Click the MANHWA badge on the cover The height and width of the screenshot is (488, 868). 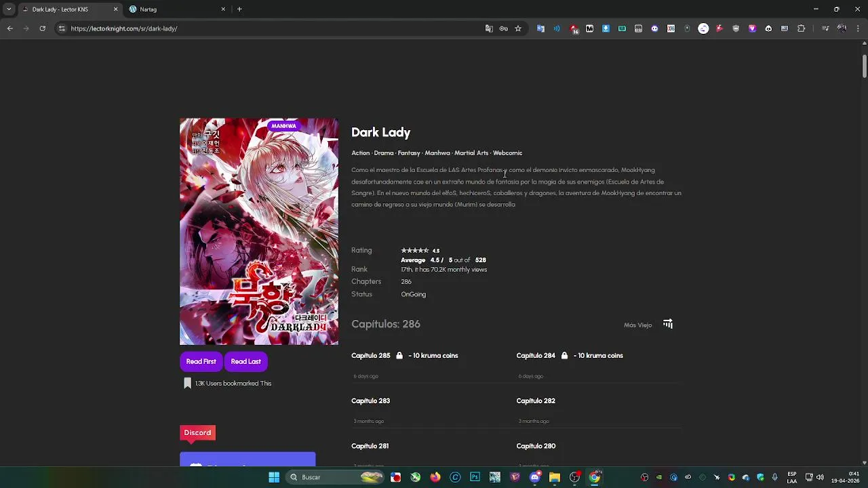(x=283, y=125)
